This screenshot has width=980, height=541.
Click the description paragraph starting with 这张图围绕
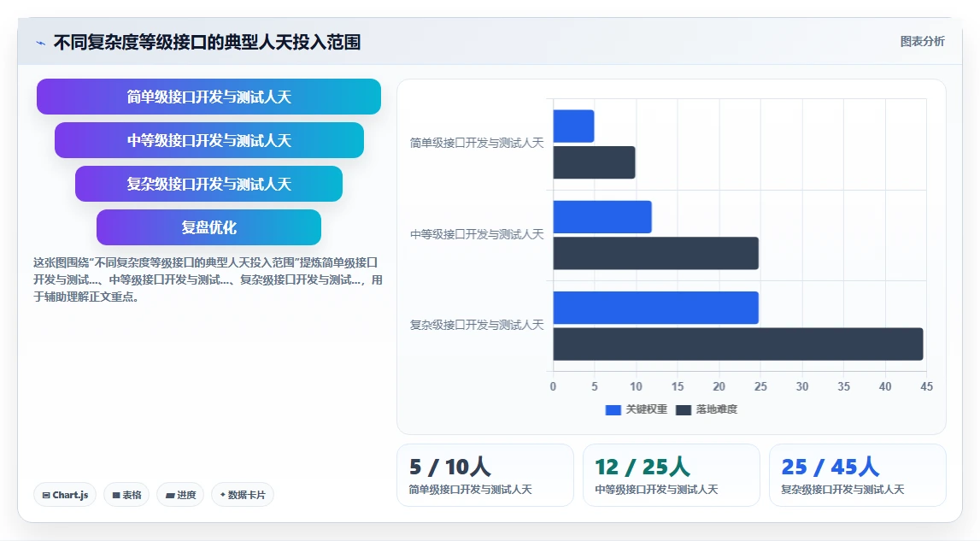(208, 279)
